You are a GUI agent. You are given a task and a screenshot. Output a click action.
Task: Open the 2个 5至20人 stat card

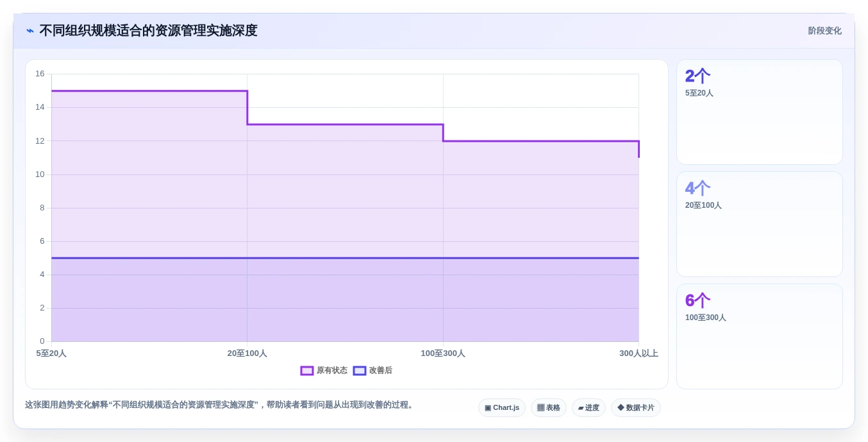(760, 112)
